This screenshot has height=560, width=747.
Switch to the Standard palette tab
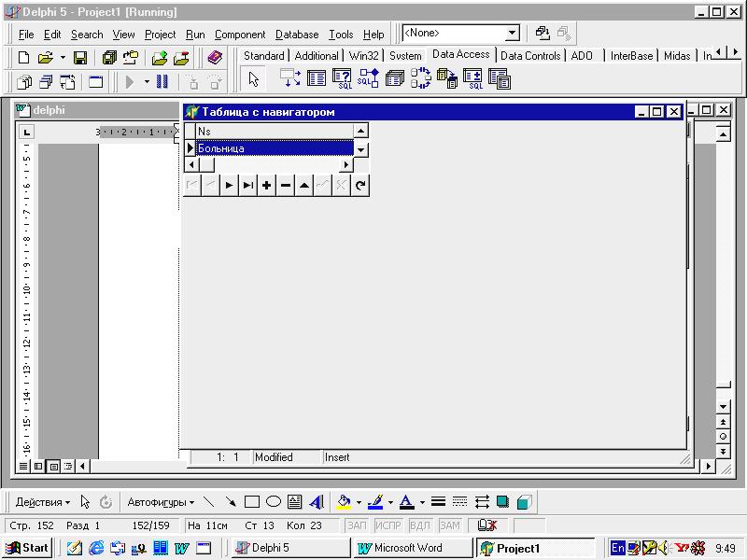click(x=264, y=56)
